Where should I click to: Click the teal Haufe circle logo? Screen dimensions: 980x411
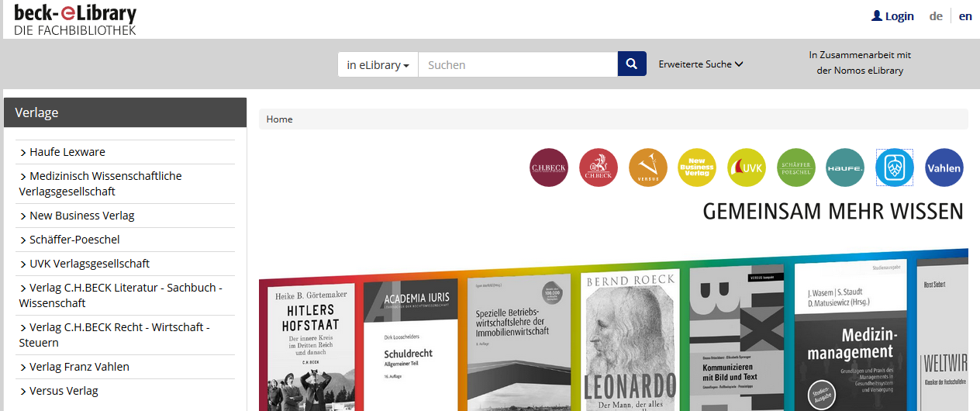(x=845, y=168)
